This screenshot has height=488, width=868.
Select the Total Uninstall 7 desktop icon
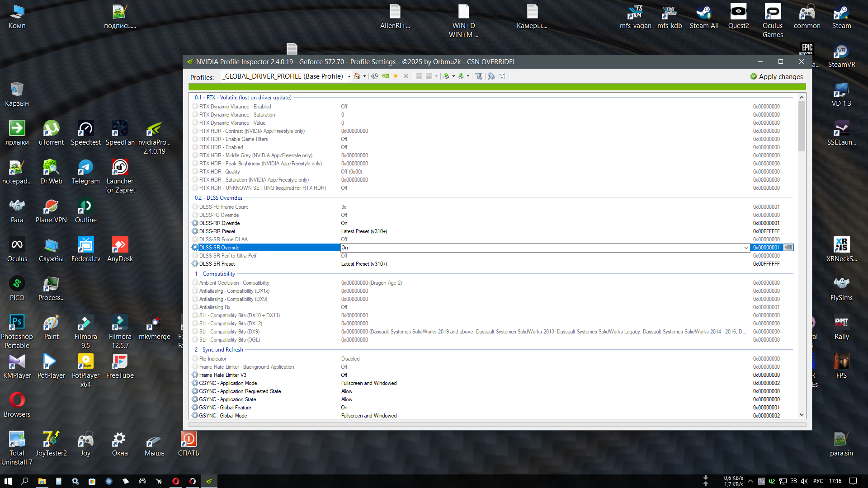tap(17, 449)
